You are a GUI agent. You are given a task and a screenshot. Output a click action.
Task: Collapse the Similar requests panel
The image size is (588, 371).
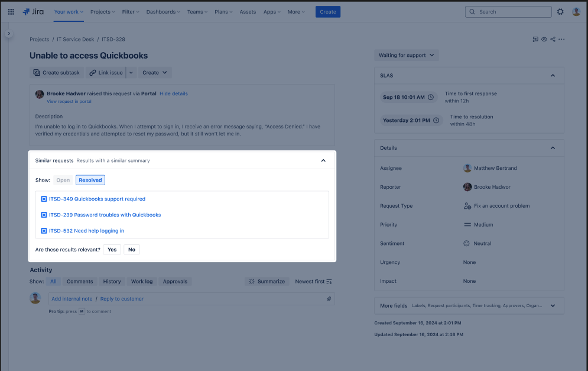tap(323, 161)
